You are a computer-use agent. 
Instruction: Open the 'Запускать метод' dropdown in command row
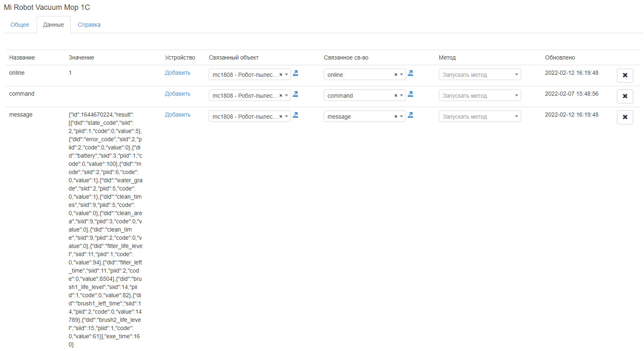click(480, 96)
